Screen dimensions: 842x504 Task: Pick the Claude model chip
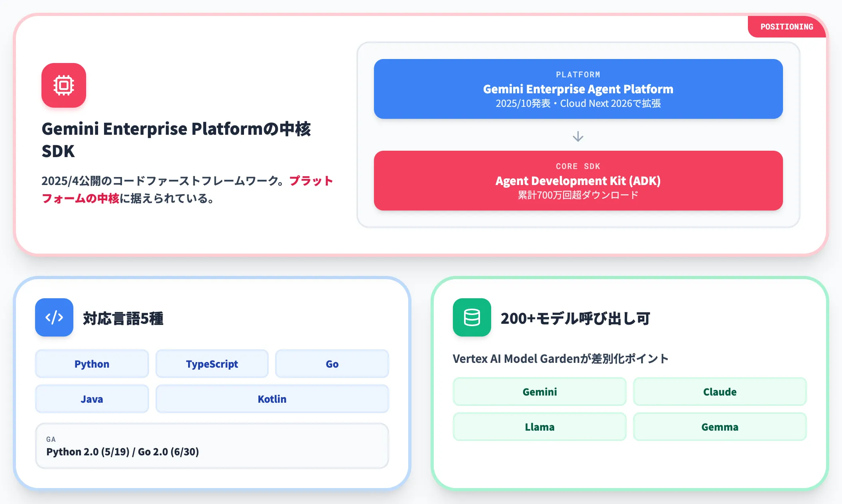(x=720, y=392)
